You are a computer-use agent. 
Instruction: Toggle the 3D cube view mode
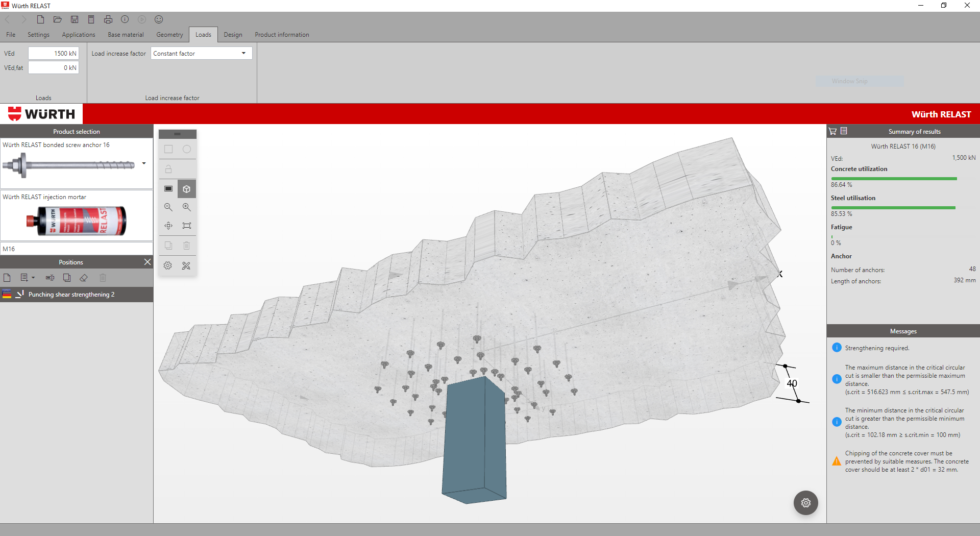point(187,189)
